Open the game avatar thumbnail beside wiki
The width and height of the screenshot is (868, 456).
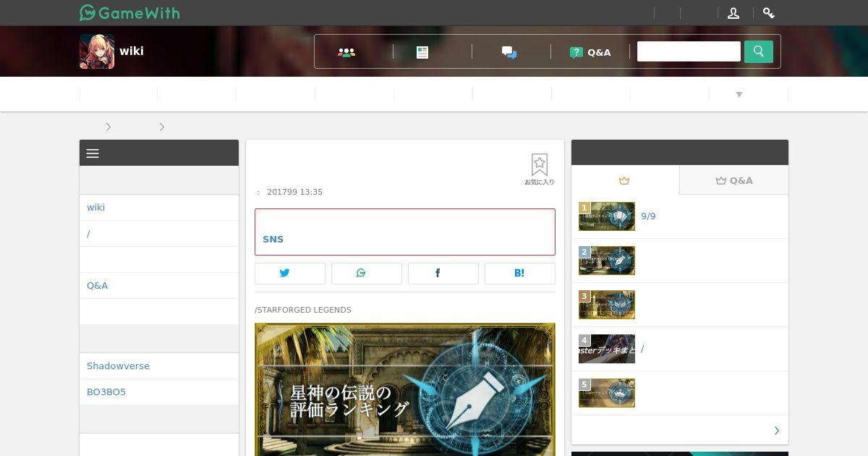[x=97, y=51]
